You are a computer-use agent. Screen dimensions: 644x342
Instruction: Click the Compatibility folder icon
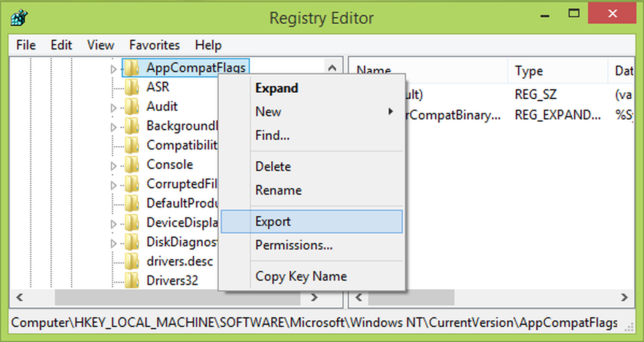tap(131, 145)
